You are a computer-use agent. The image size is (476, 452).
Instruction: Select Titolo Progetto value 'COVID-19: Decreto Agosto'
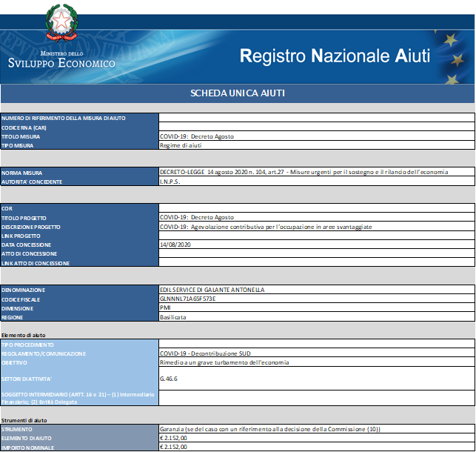click(317, 217)
